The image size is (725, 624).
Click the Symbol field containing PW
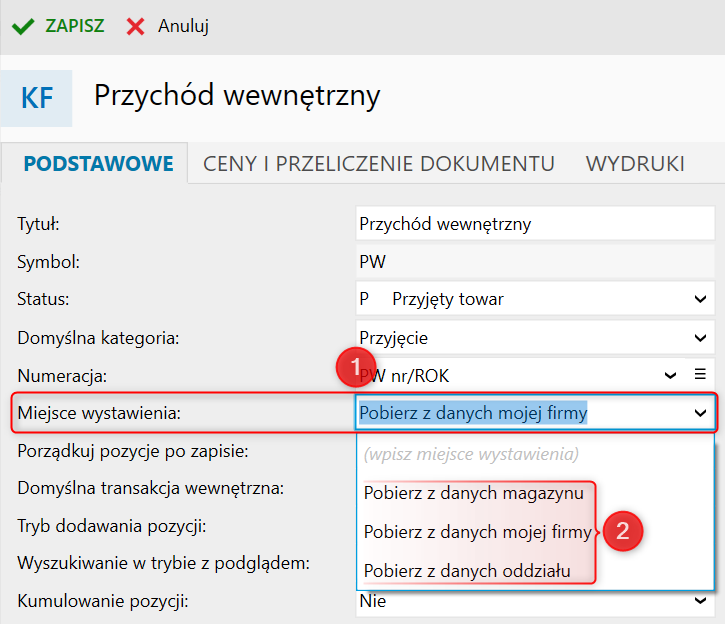(535, 262)
